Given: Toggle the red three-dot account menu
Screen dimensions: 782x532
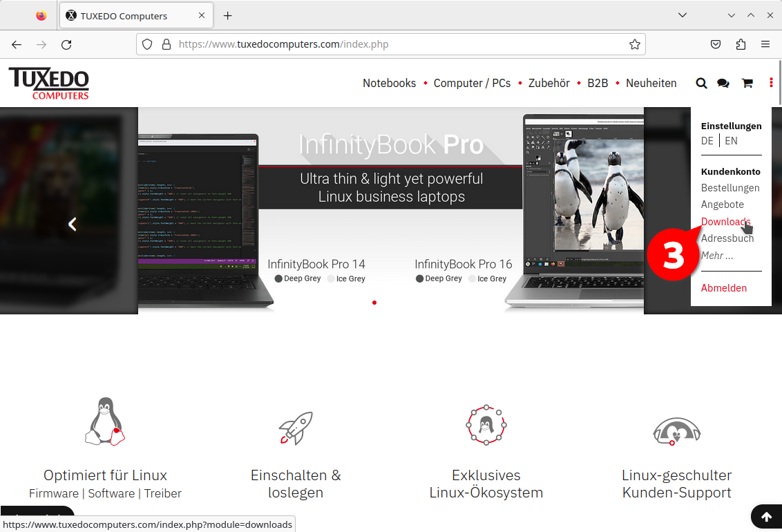Looking at the screenshot, I should point(771,83).
